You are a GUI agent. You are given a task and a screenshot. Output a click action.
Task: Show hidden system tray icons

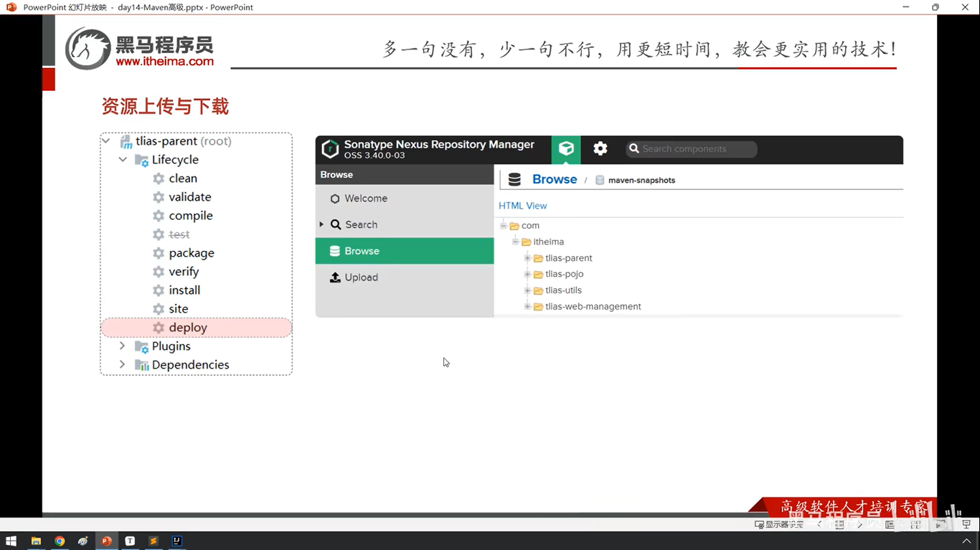(x=966, y=541)
